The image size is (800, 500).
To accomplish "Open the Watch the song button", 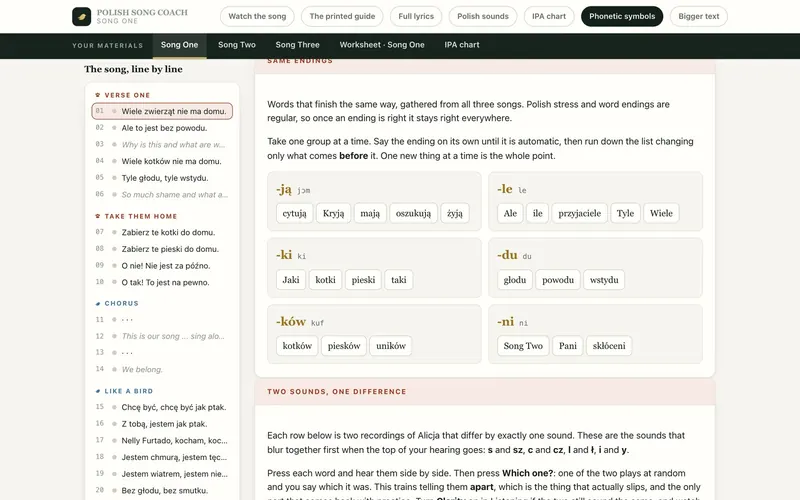I will coord(257,16).
